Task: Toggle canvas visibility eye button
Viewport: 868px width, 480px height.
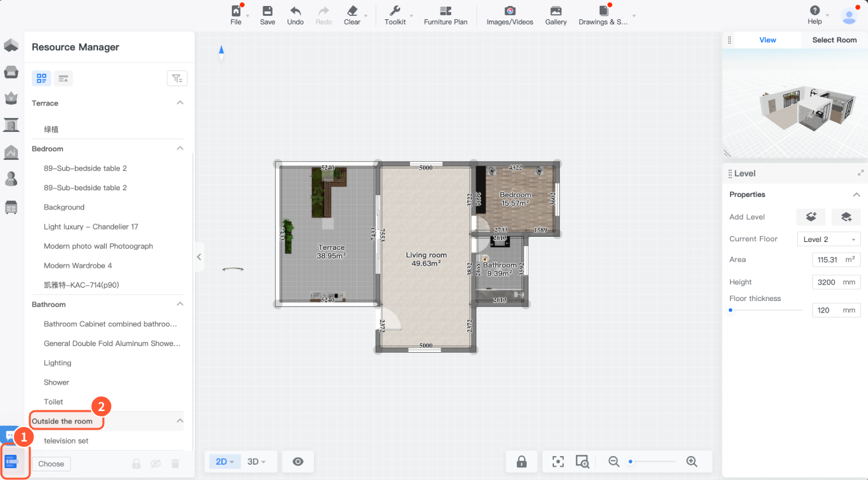Action: (x=298, y=461)
